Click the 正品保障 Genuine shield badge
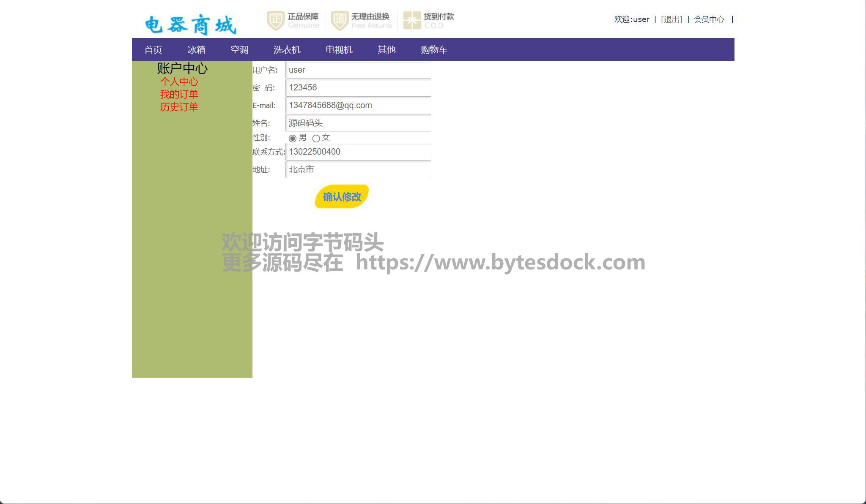Screen dimensions: 866x504 coord(293,21)
